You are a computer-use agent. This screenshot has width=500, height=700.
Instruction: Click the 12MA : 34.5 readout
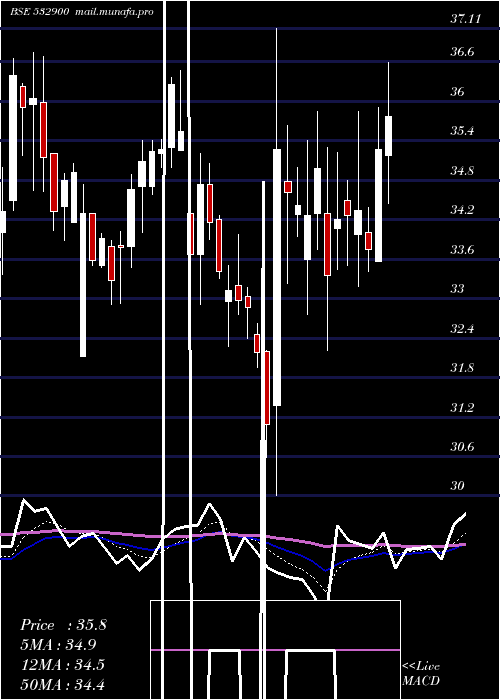(x=62, y=665)
